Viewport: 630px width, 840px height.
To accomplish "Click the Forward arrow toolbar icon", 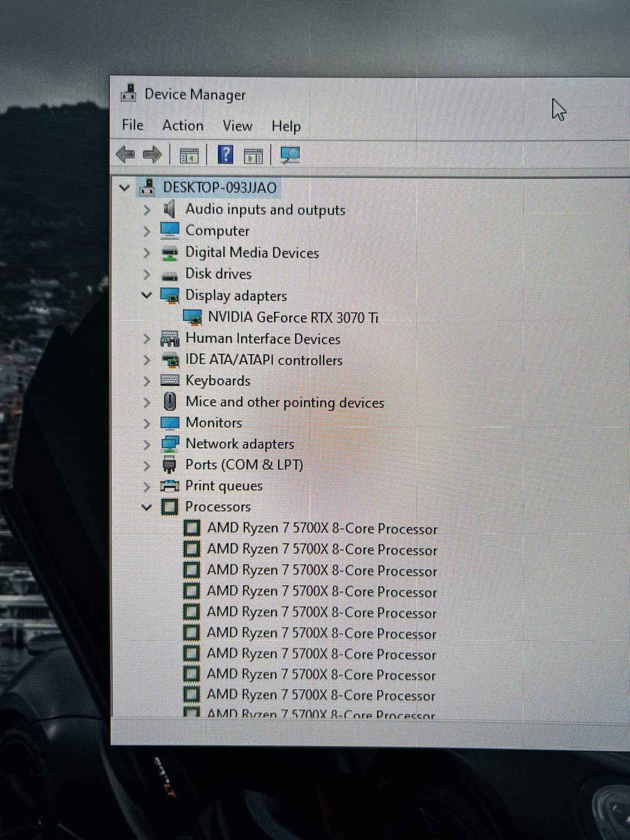I will click(152, 155).
